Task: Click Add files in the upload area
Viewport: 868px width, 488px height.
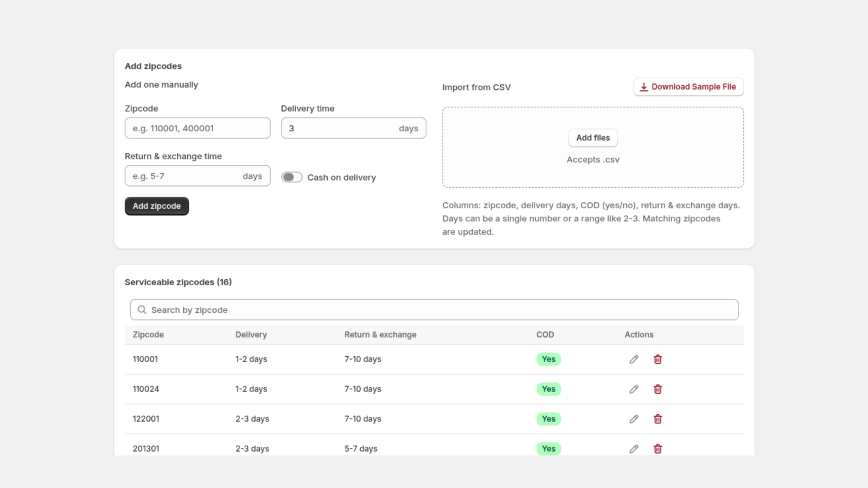Action: coord(593,138)
